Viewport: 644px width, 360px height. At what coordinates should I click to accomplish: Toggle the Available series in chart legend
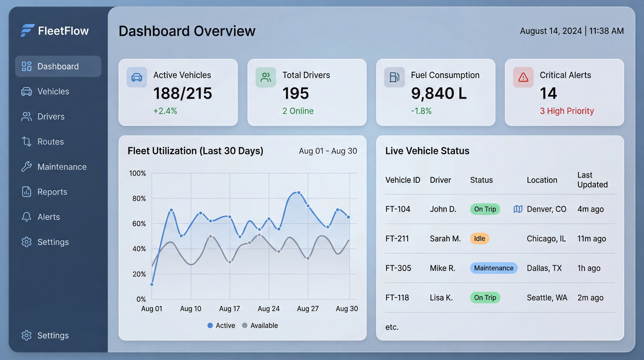click(260, 325)
